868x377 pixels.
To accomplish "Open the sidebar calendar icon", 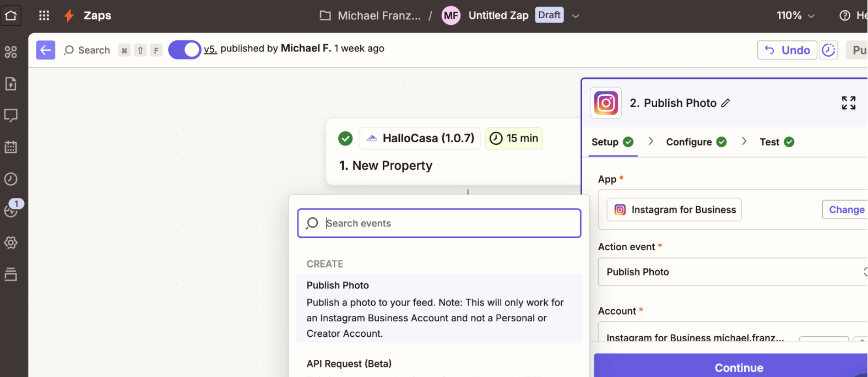I will [x=11, y=147].
